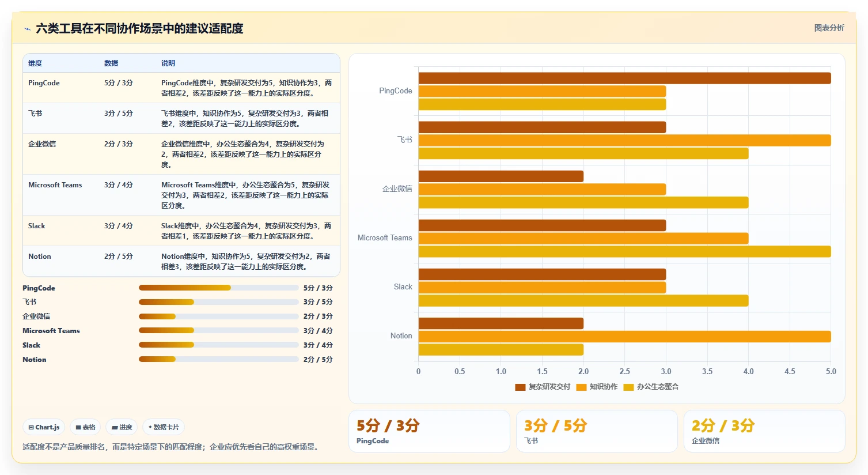Viewport: 868px width, 475px height.
Task: Click the PingCode 复杂研发交付 bar in chart
Action: click(x=624, y=78)
